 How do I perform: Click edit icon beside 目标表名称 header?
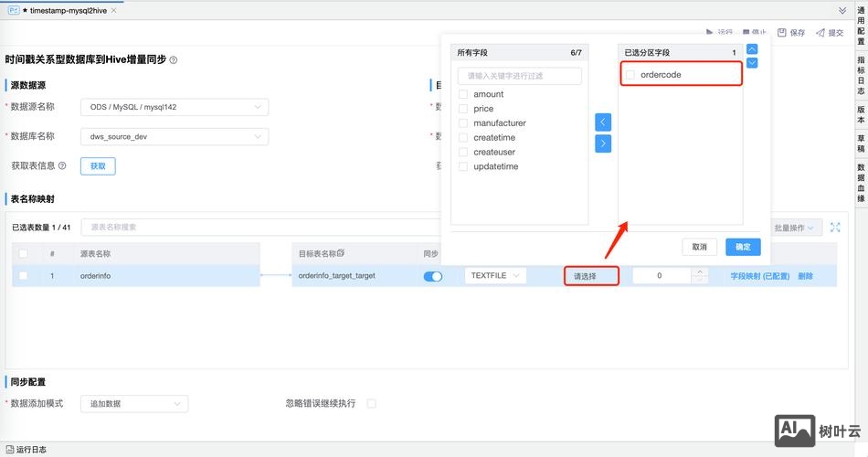click(x=341, y=253)
